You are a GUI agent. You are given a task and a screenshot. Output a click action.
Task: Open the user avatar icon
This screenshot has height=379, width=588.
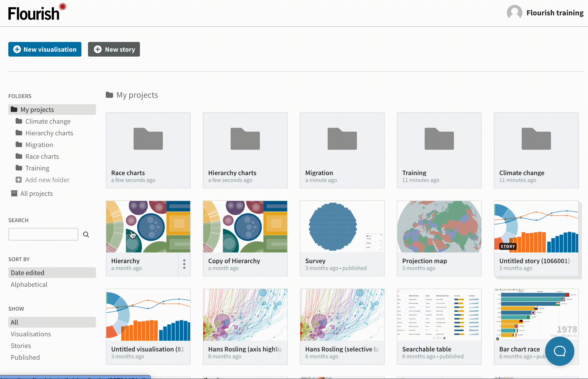coord(514,12)
